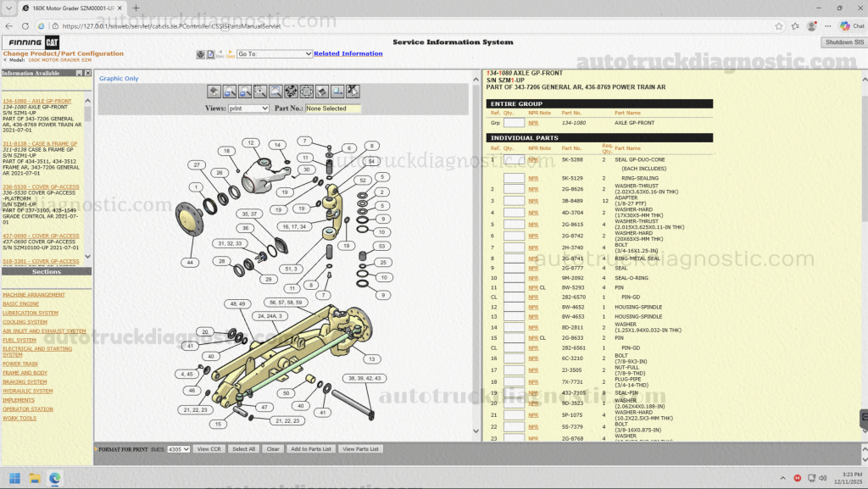
Task: Open the HYDRAULIC SYSTEM section
Action: point(28,391)
